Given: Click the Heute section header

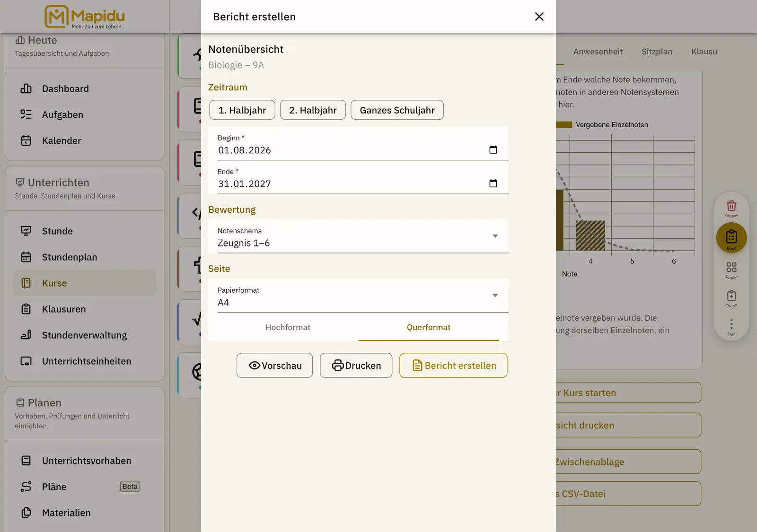Looking at the screenshot, I should (85, 46).
